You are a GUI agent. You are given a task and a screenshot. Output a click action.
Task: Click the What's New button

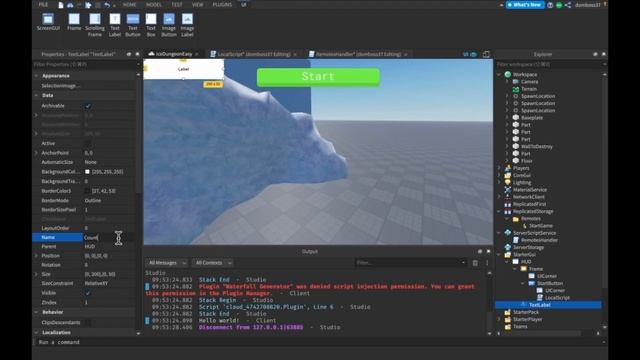(525, 5)
